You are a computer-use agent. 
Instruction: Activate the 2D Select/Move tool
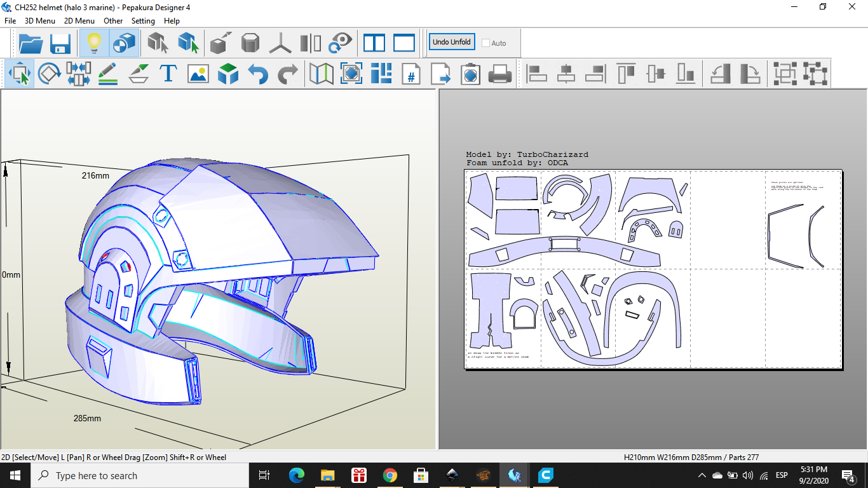tap(20, 74)
